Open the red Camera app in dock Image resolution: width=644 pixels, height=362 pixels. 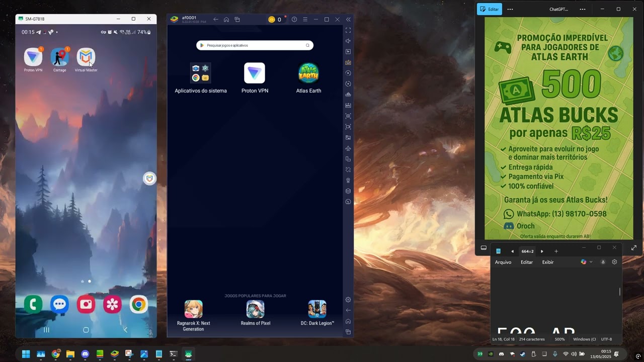86,304
